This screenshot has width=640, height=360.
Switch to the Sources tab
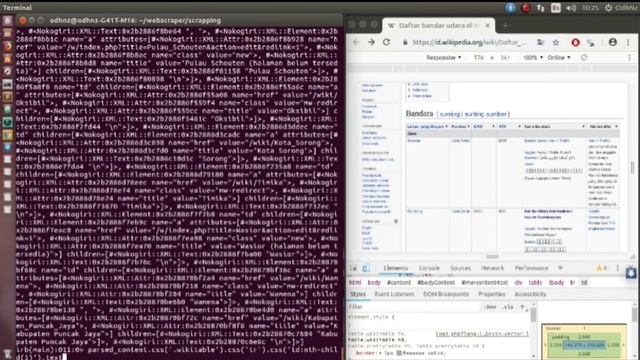click(x=460, y=268)
